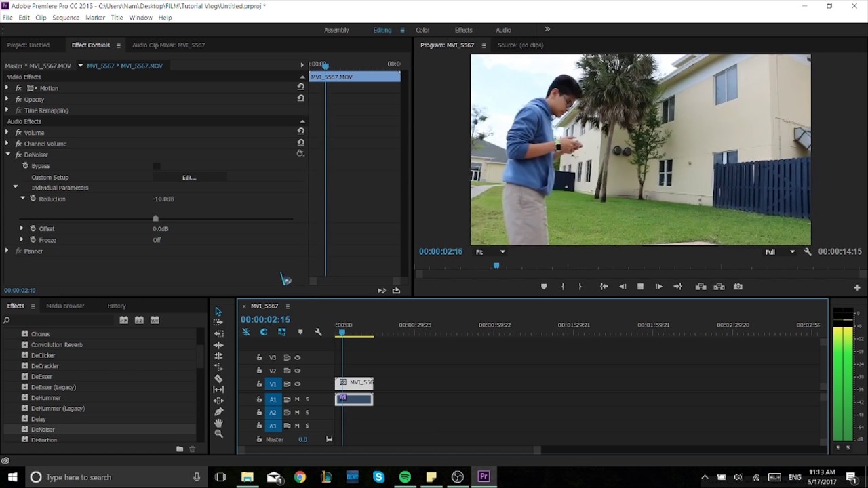
Task: Add a marker in the timeline header
Action: coord(300,332)
